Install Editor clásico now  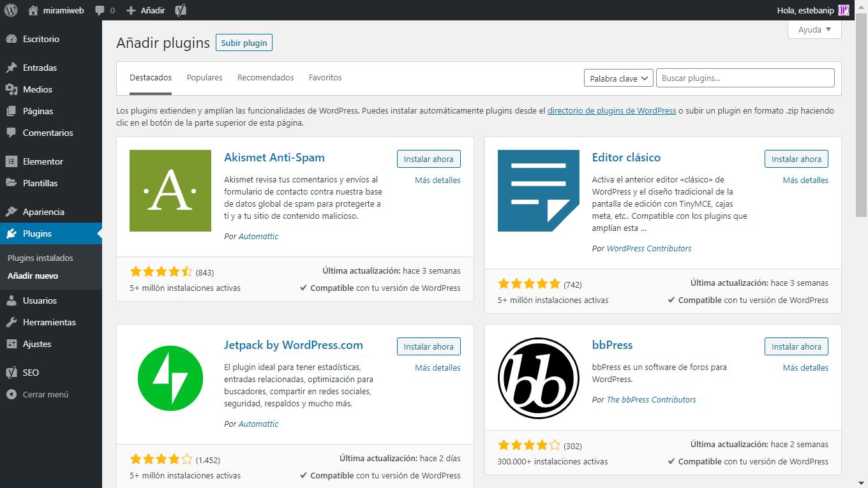click(796, 159)
